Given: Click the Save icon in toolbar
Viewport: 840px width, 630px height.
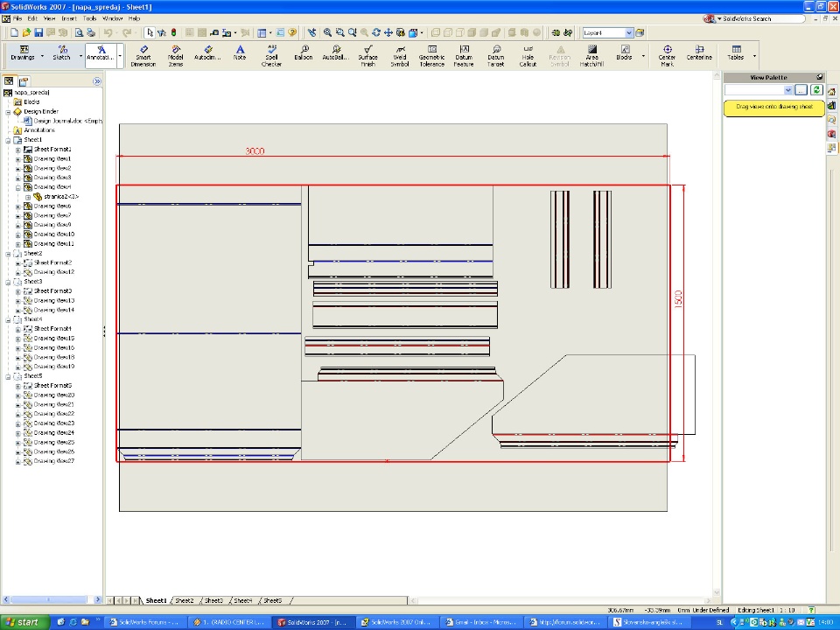Looking at the screenshot, I should (x=38, y=32).
